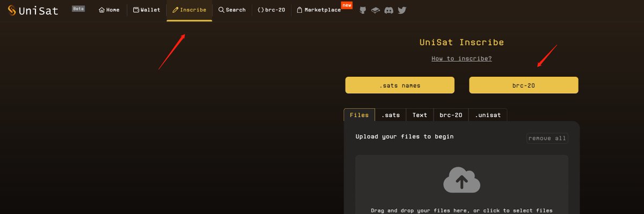Open the GitBook docs icon
This screenshot has width=644, height=214.
pyautogui.click(x=376, y=10)
